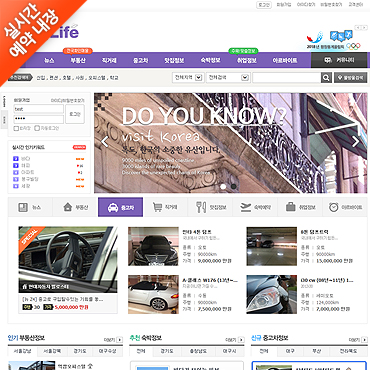Screen dimensions: 370x370
Task: Show previous banner slide with left arrow
Action: click(105, 142)
